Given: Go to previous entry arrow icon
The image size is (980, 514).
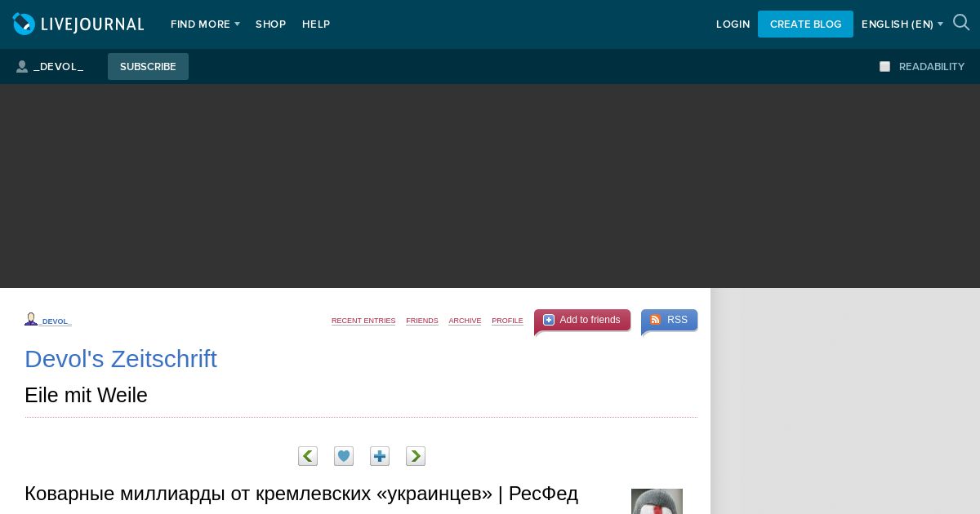Looking at the screenshot, I should [x=308, y=456].
